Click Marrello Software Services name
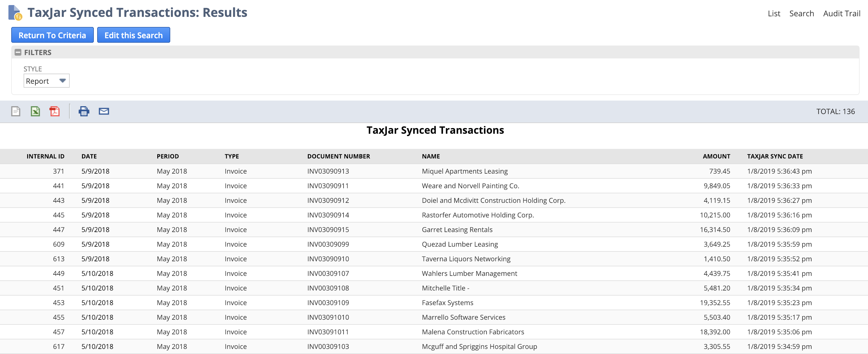Viewport: 868px width, 354px height. tap(464, 317)
